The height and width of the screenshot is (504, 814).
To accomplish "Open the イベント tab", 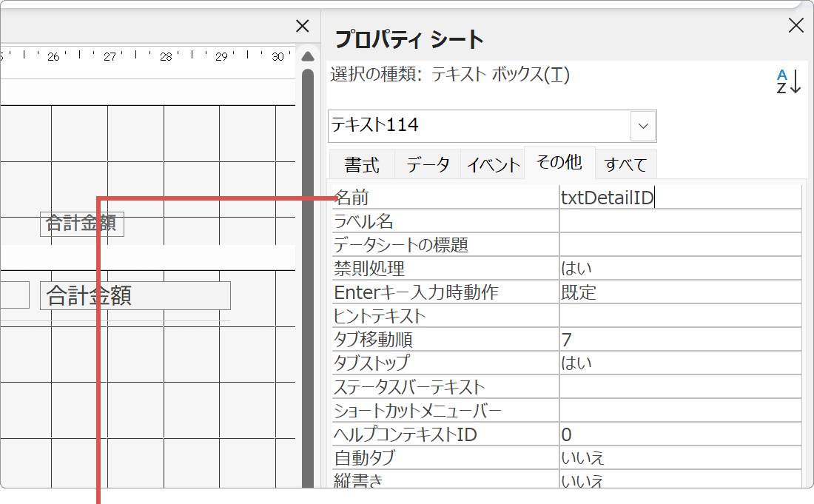I will point(493,164).
